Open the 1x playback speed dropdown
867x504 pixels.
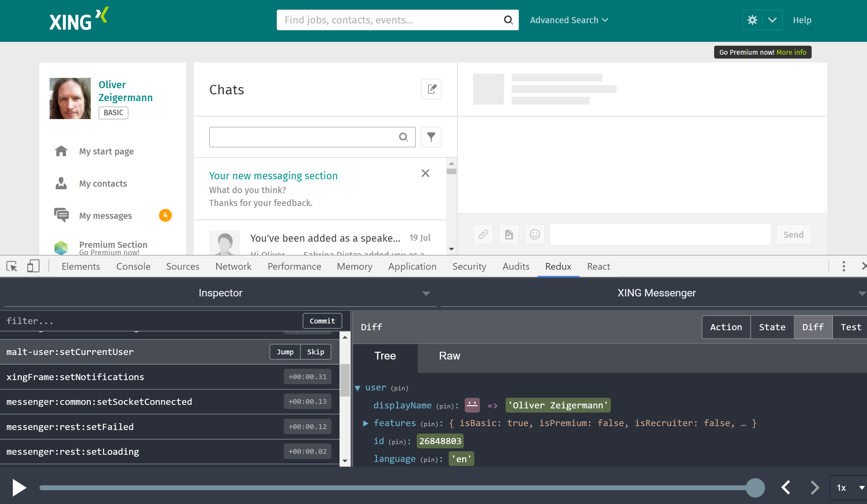849,488
